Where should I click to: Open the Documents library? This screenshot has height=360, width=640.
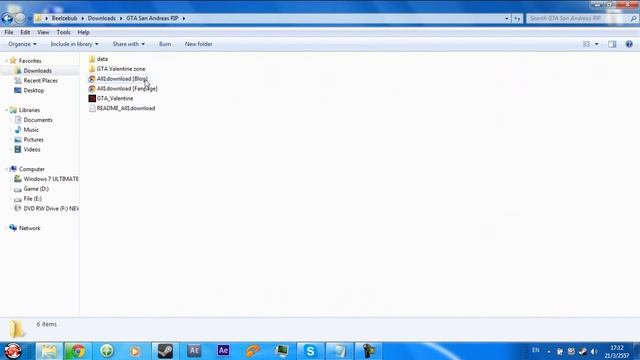click(38, 120)
